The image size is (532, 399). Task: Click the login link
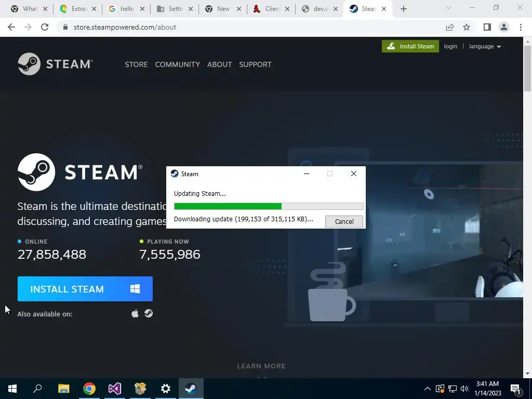(450, 46)
